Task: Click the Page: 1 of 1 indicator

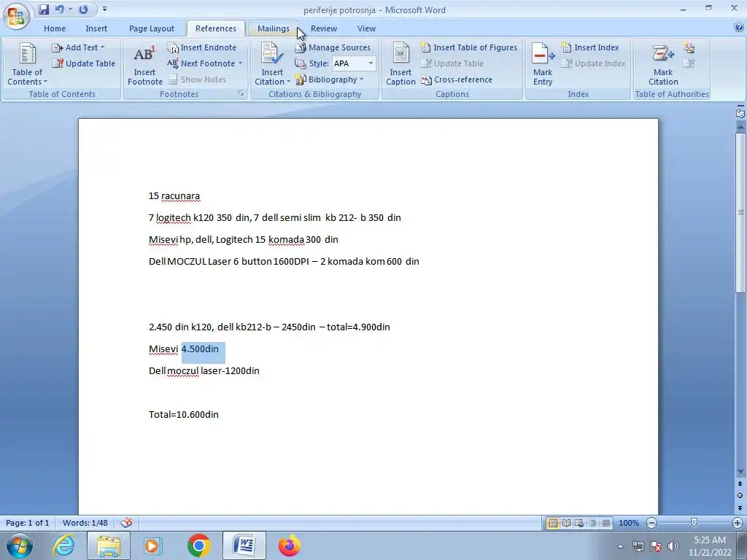Action: pyautogui.click(x=27, y=523)
